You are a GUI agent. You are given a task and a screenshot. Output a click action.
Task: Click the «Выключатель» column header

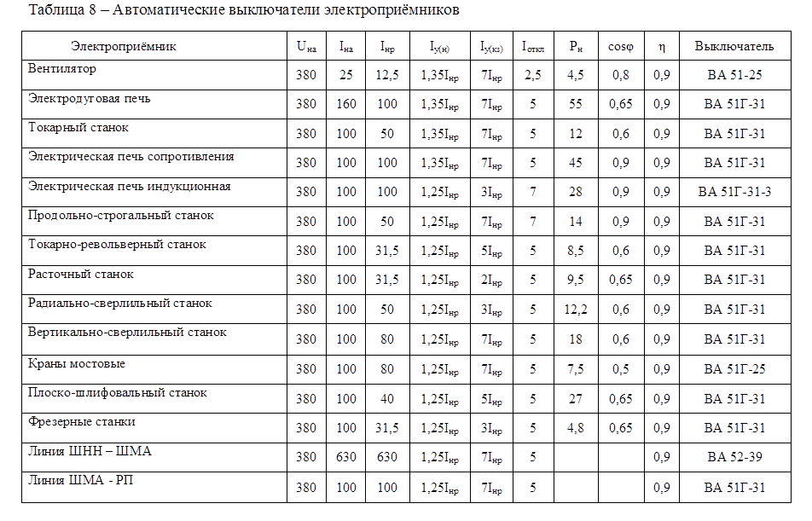click(x=734, y=45)
